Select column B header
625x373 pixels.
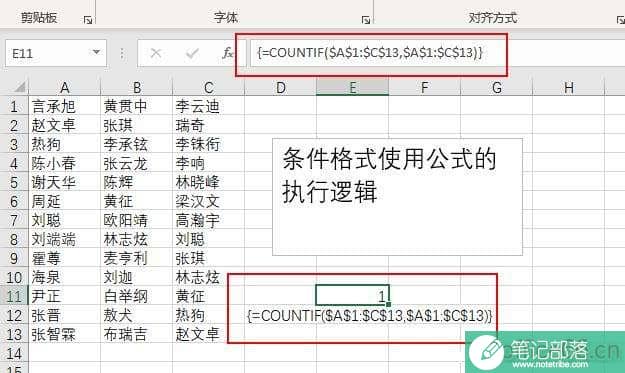click(137, 87)
